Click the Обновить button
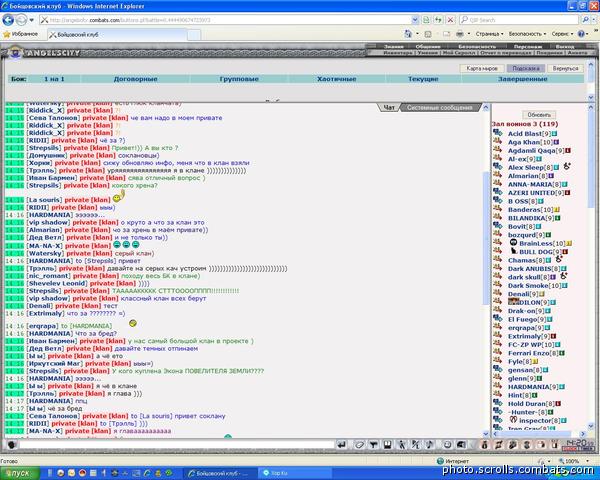 (539, 114)
